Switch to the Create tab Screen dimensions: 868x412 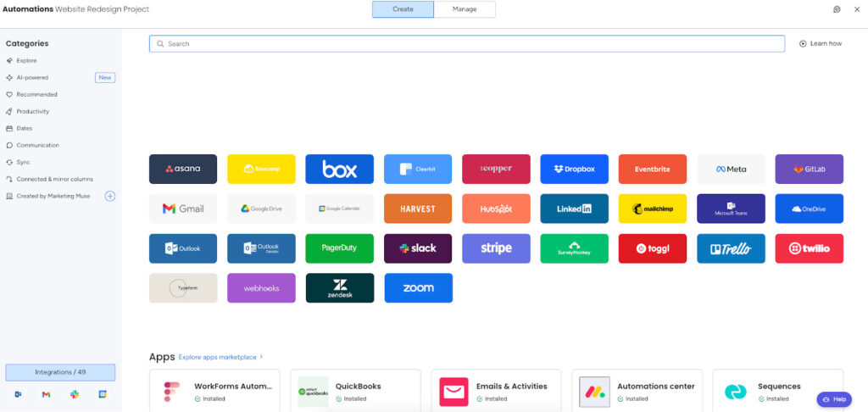tap(403, 9)
